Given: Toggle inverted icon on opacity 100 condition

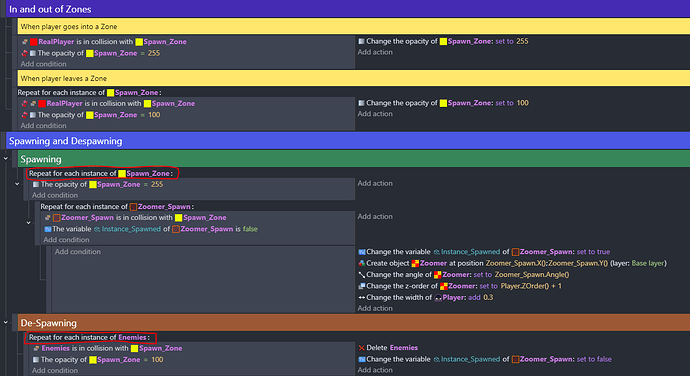Looking at the screenshot, I should tap(25, 115).
